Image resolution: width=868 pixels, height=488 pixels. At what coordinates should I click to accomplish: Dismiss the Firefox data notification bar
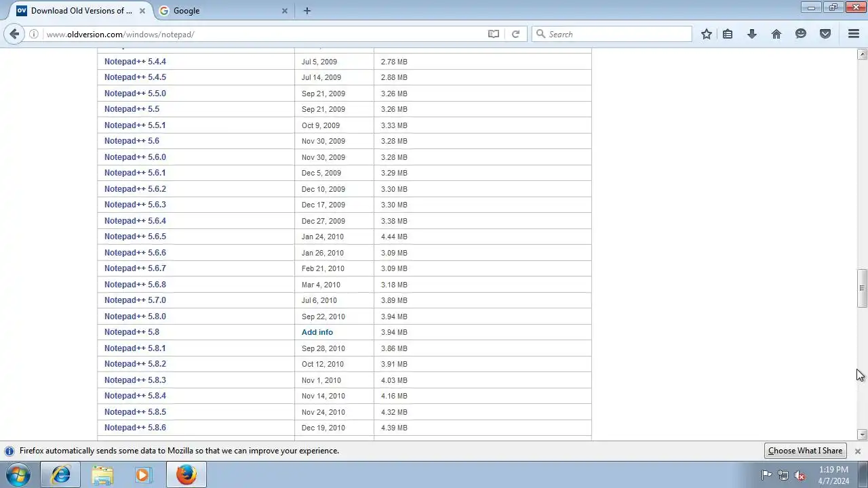tap(857, 451)
